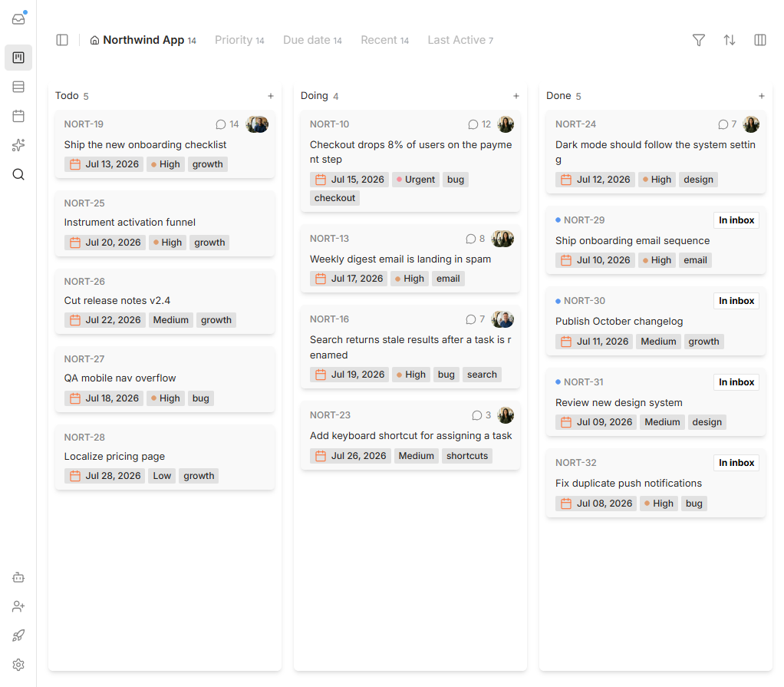Image resolution: width=784 pixels, height=687 pixels.
Task: Click the email tag on NORT-13
Action: tap(448, 279)
